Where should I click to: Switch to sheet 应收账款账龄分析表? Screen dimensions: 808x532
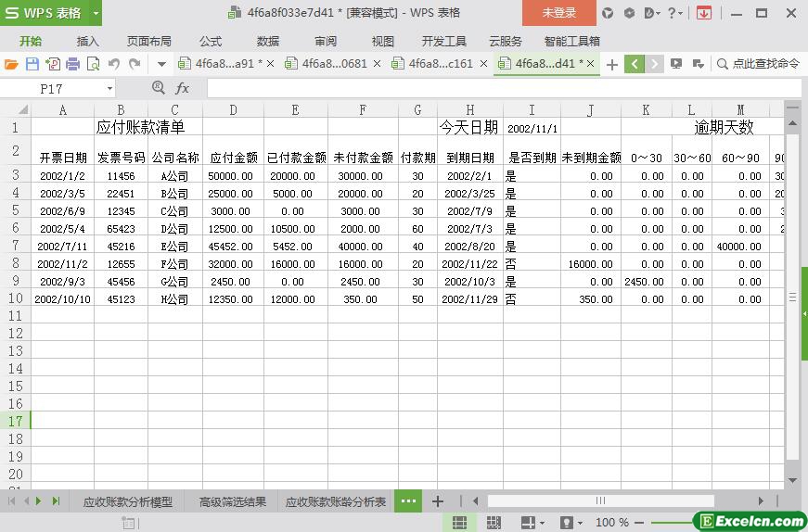(x=336, y=501)
